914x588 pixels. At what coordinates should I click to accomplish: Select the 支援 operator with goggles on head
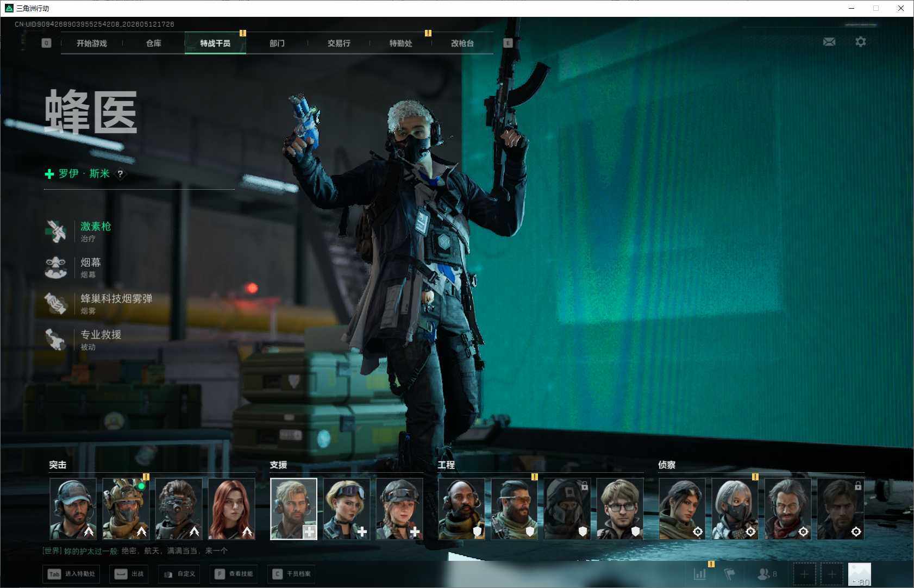pos(346,509)
